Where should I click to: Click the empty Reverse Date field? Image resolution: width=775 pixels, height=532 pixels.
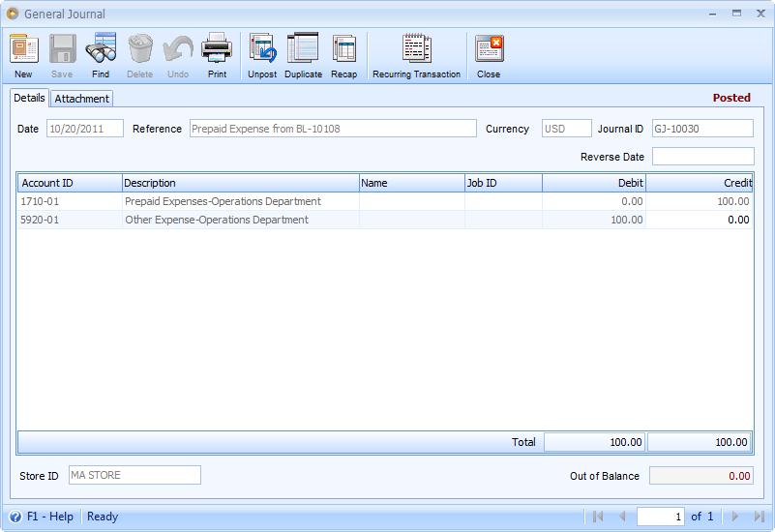pos(702,157)
